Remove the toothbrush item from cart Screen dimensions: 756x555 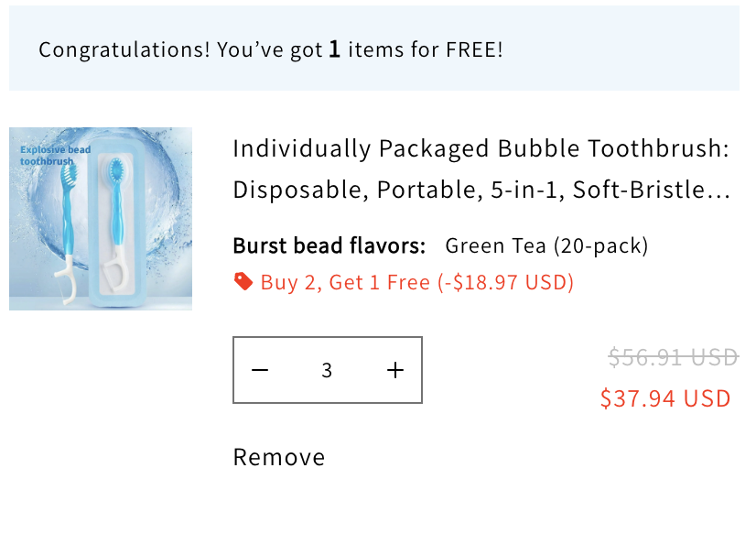pyautogui.click(x=279, y=457)
